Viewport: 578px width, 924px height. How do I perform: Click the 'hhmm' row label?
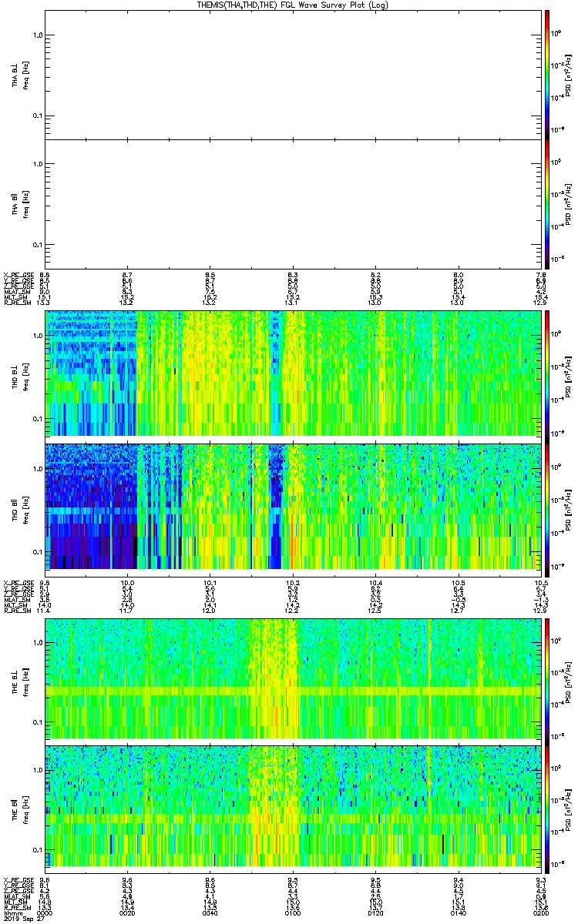coord(12,913)
